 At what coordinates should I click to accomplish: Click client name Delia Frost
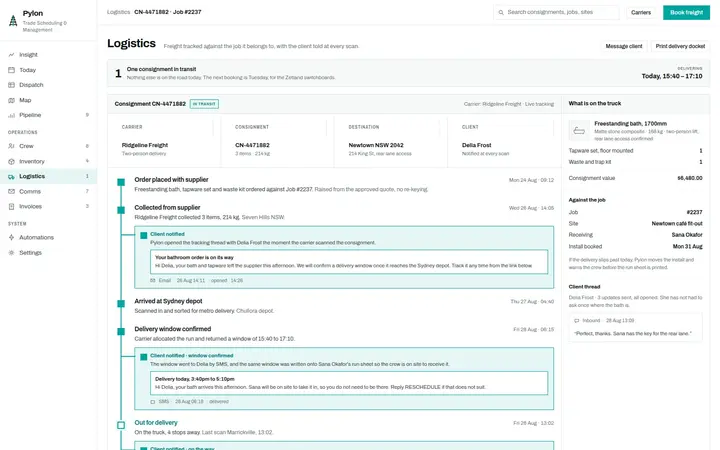coord(476,145)
